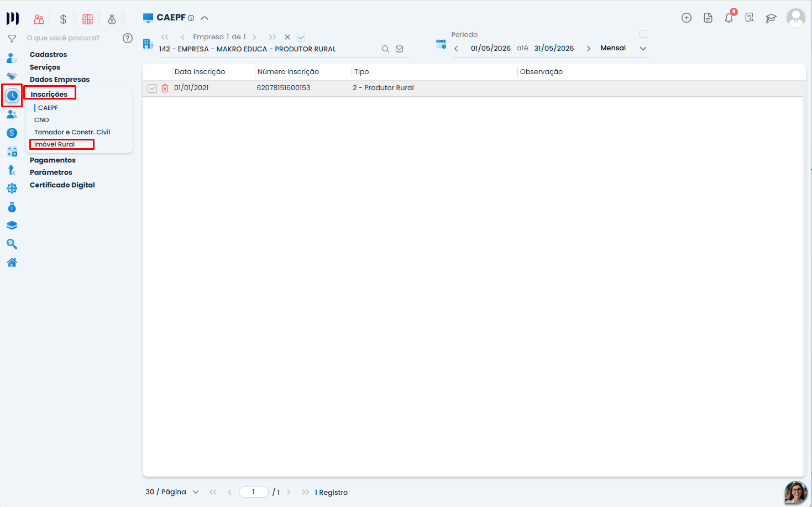Viewport: 812px width, 507px height.
Task: Open the handshake icon in the sidebar
Action: [x=12, y=76]
